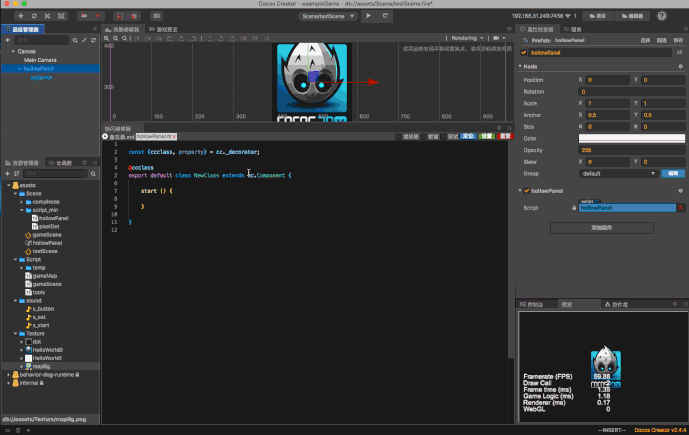Click the green button in code editor toolbar

486,136
